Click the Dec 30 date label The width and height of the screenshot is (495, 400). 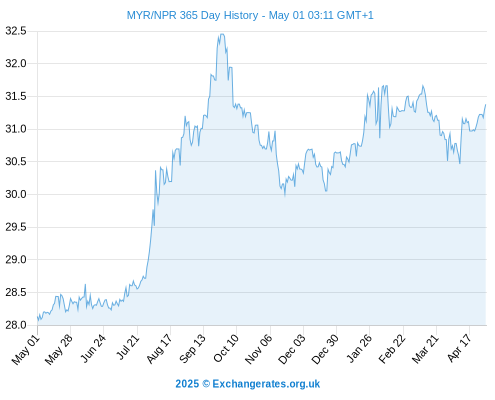[x=325, y=349]
